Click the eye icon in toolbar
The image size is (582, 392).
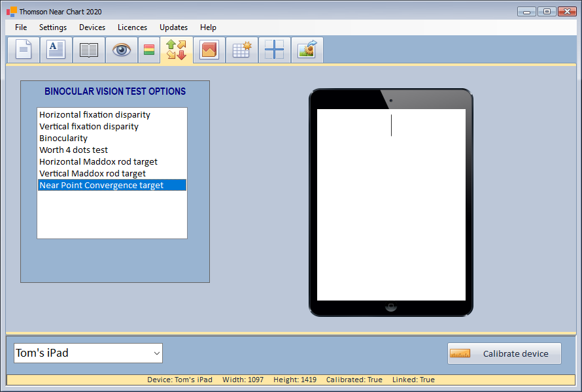click(x=122, y=50)
